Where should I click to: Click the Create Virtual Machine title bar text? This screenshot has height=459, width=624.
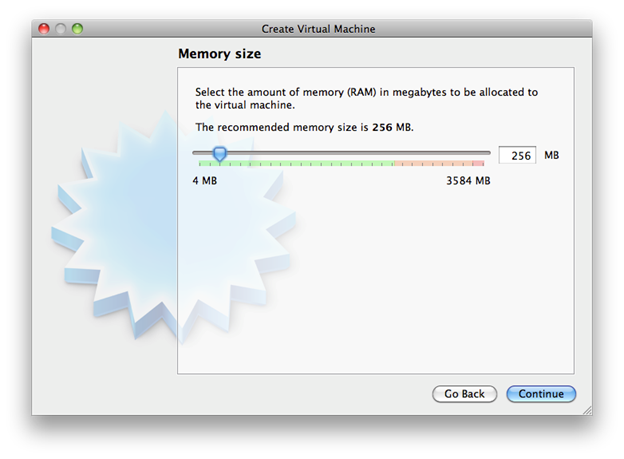pyautogui.click(x=318, y=29)
